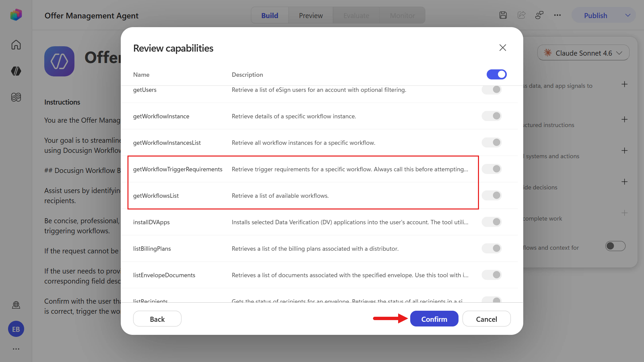Select the getWorkflowInstance row name
The image size is (644, 362).
[x=161, y=116]
